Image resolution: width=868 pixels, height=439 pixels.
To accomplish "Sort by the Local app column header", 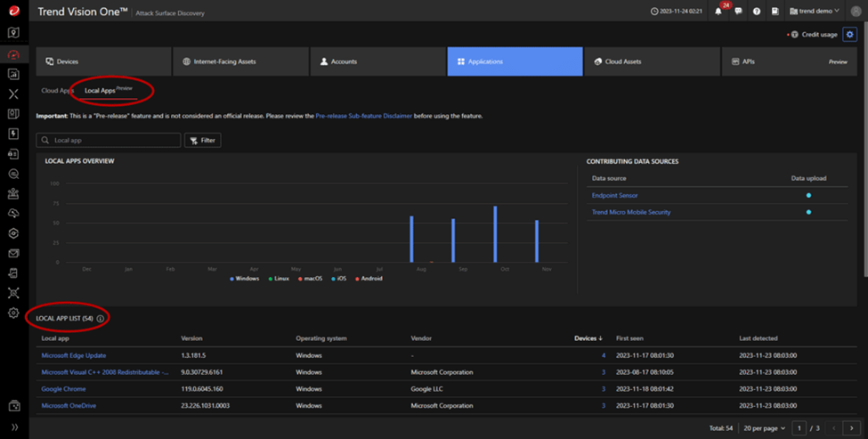I will click(x=55, y=338).
